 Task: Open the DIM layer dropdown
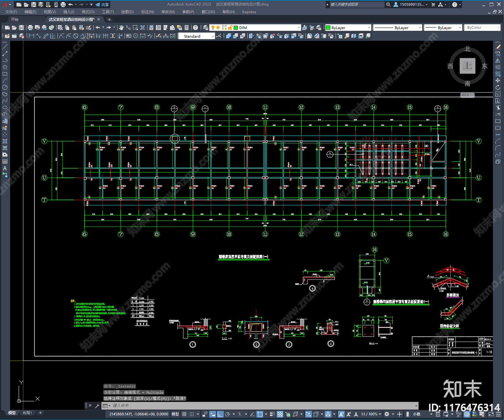299,28
